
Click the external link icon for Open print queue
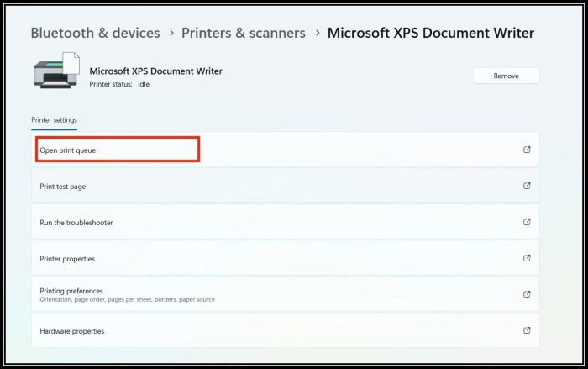[527, 150]
